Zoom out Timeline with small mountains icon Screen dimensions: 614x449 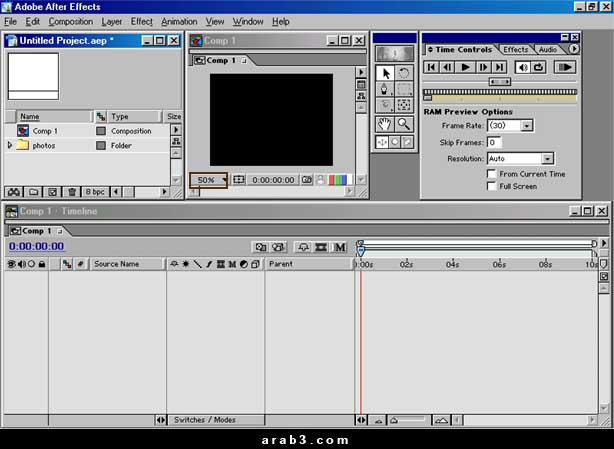pyautogui.click(x=378, y=420)
